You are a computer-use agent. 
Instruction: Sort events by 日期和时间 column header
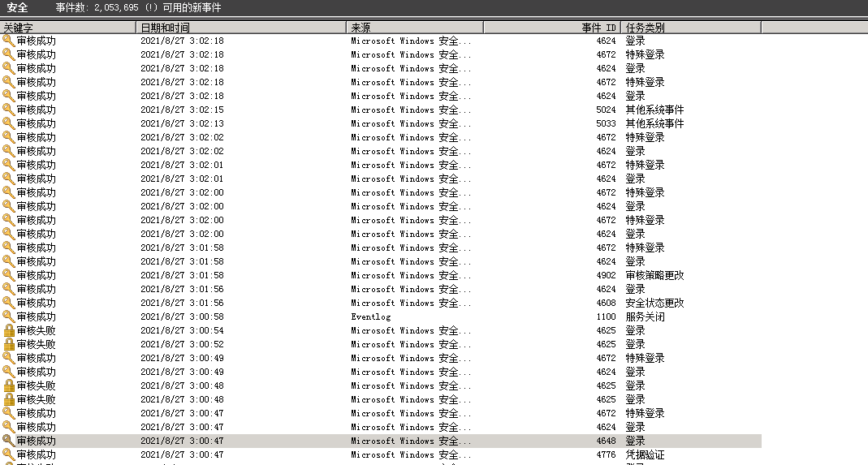(240, 28)
